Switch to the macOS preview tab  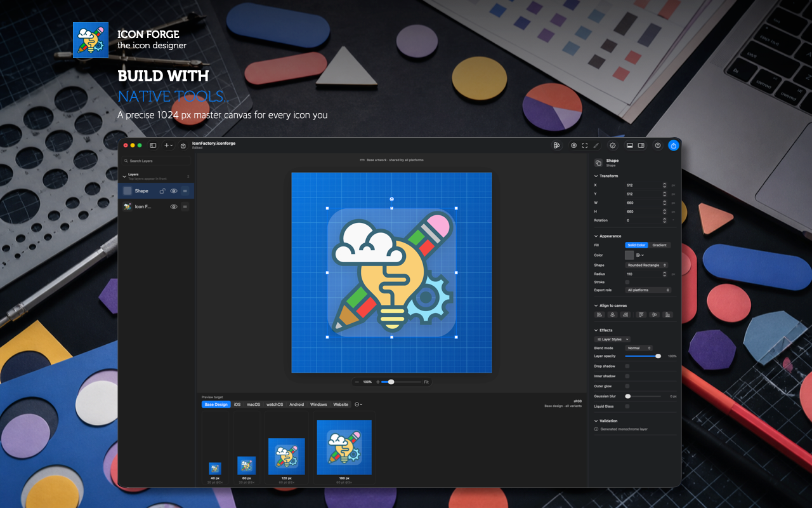coord(254,404)
